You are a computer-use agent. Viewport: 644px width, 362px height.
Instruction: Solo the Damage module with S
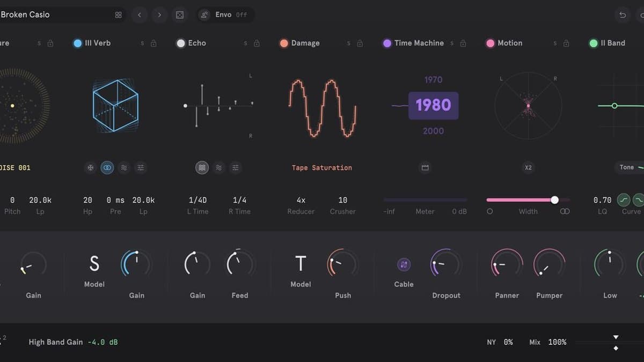pyautogui.click(x=348, y=43)
